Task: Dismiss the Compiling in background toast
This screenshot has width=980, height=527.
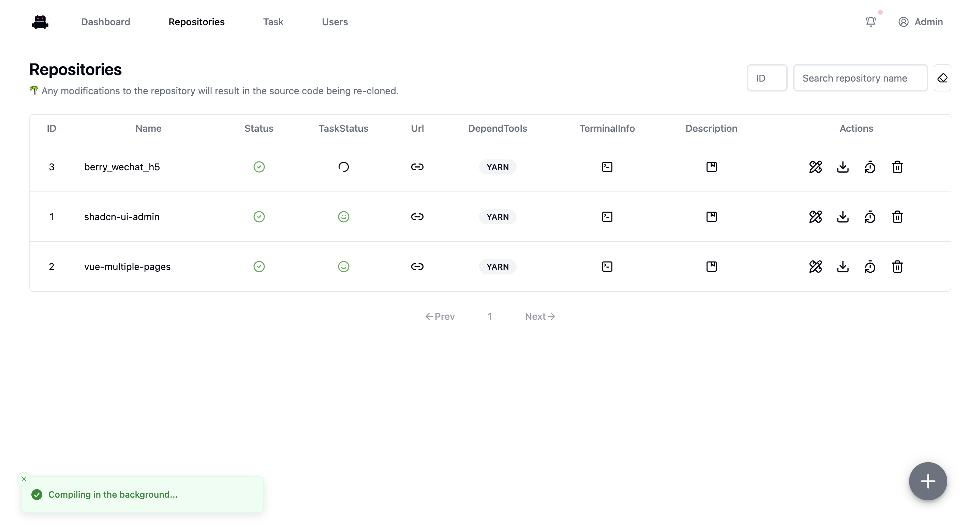Action: click(24, 479)
